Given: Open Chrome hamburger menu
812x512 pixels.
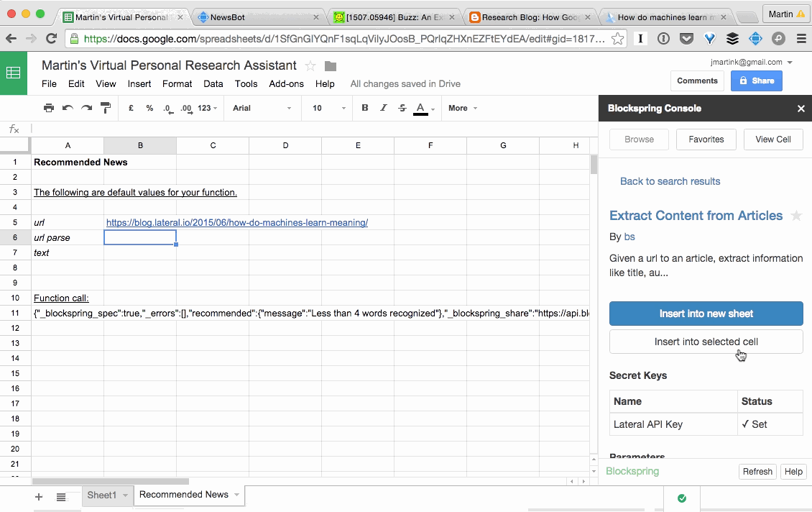Looking at the screenshot, I should click(x=801, y=38).
